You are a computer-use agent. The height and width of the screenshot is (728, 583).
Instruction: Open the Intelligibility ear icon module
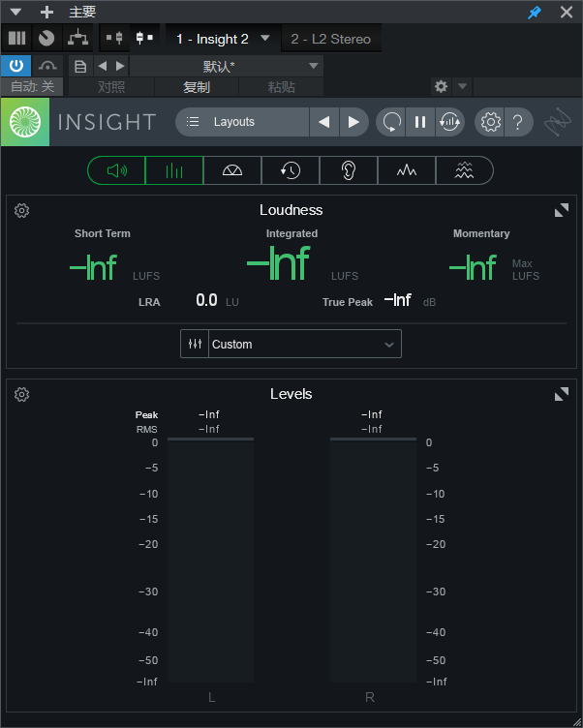point(349,171)
